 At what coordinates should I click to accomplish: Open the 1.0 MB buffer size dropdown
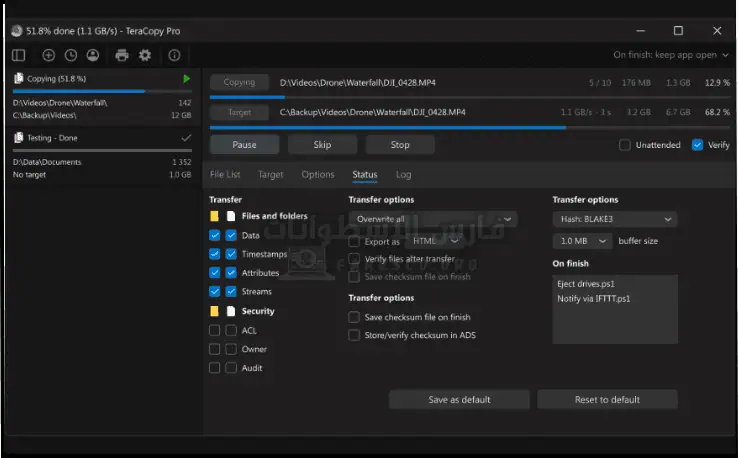click(582, 241)
